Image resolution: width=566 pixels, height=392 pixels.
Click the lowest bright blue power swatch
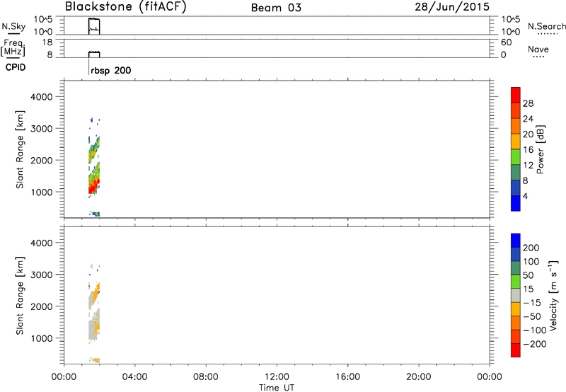pyautogui.click(x=516, y=203)
